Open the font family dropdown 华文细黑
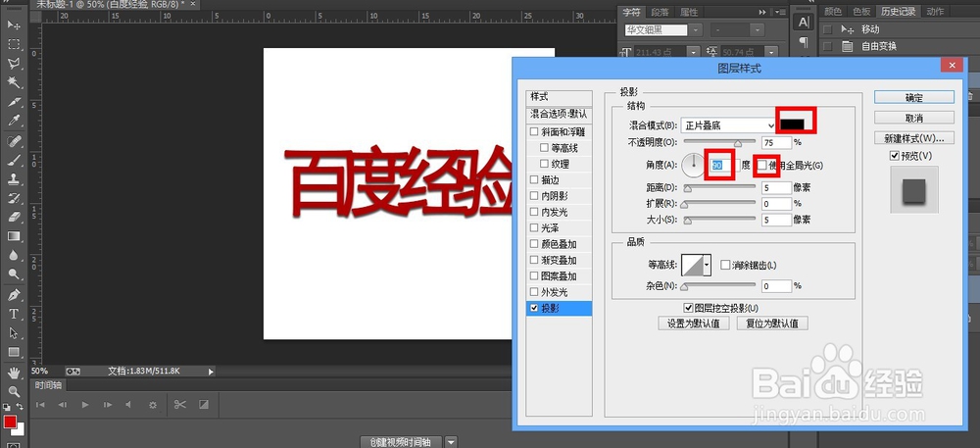Screen dimensions: 980x448 click(695, 30)
